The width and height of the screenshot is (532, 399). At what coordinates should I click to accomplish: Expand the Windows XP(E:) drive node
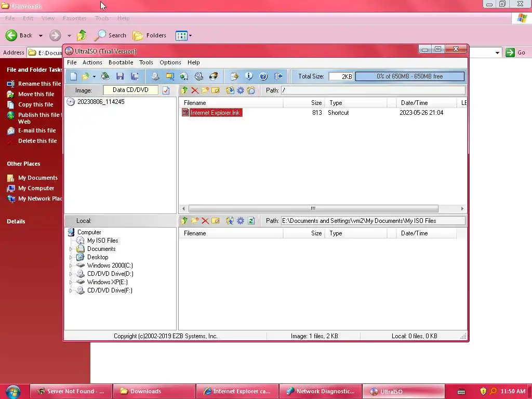pyautogui.click(x=71, y=282)
